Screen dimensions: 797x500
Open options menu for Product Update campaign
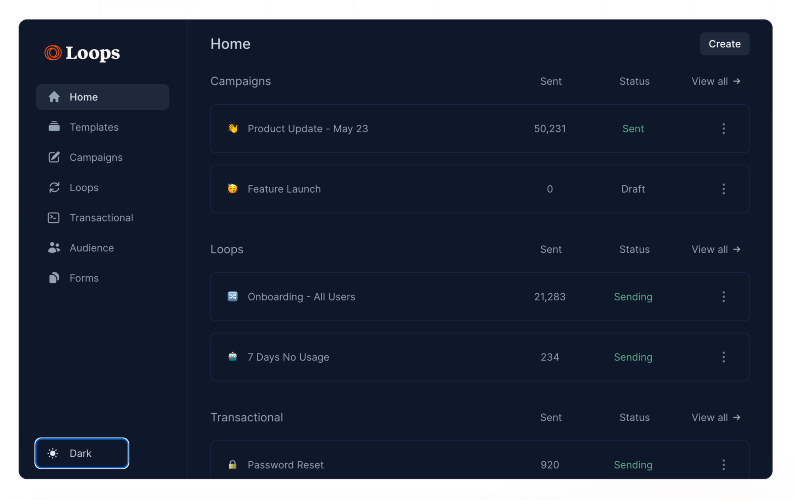pos(724,129)
